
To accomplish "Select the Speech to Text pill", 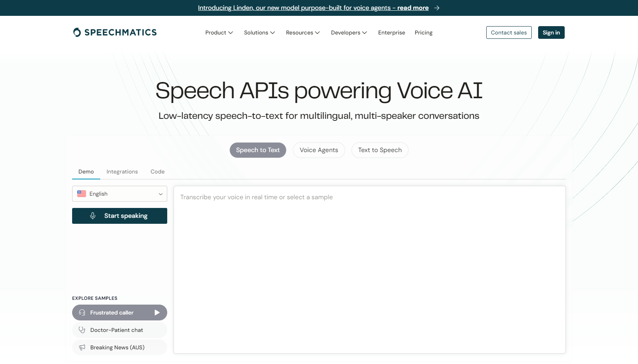I will coord(258,150).
